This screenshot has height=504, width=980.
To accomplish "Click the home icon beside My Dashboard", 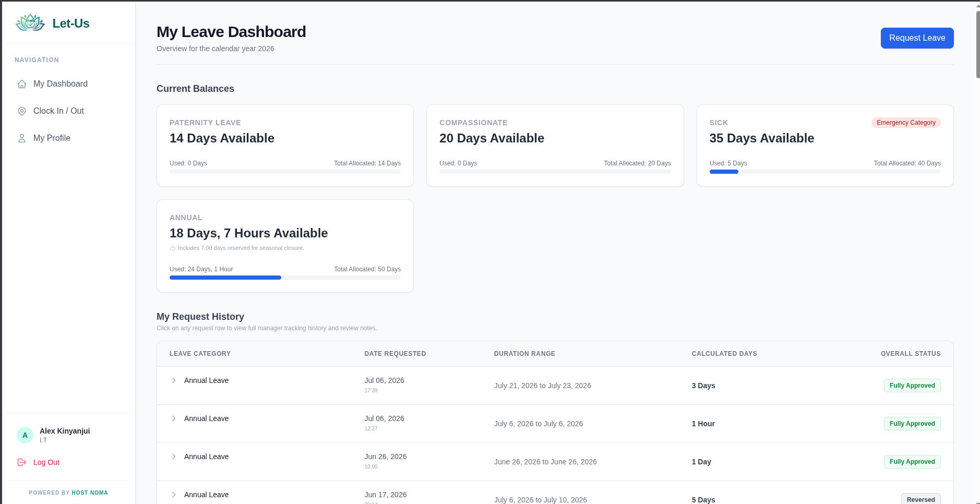I will (22, 84).
